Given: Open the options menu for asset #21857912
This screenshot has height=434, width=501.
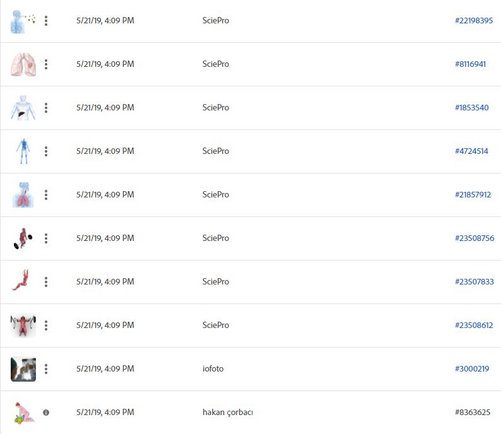Looking at the screenshot, I should click(46, 195).
